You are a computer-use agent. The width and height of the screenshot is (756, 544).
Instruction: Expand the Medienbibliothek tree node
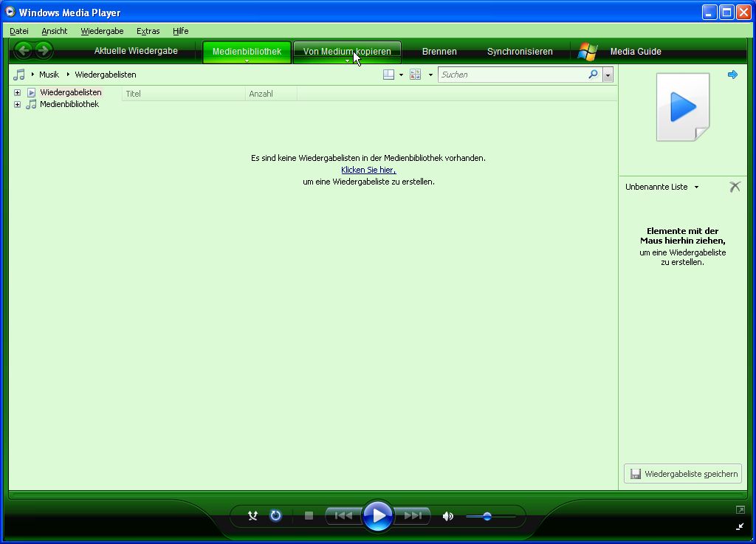[x=18, y=105]
